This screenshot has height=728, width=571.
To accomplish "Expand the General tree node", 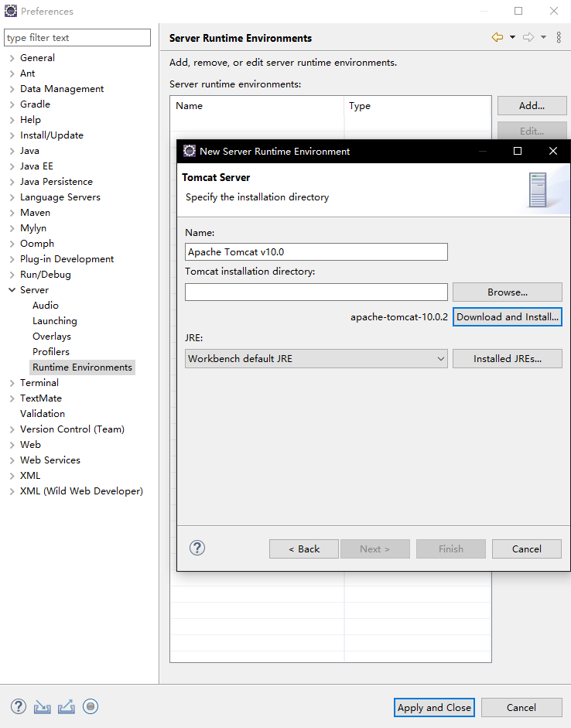I will pyautogui.click(x=12, y=58).
